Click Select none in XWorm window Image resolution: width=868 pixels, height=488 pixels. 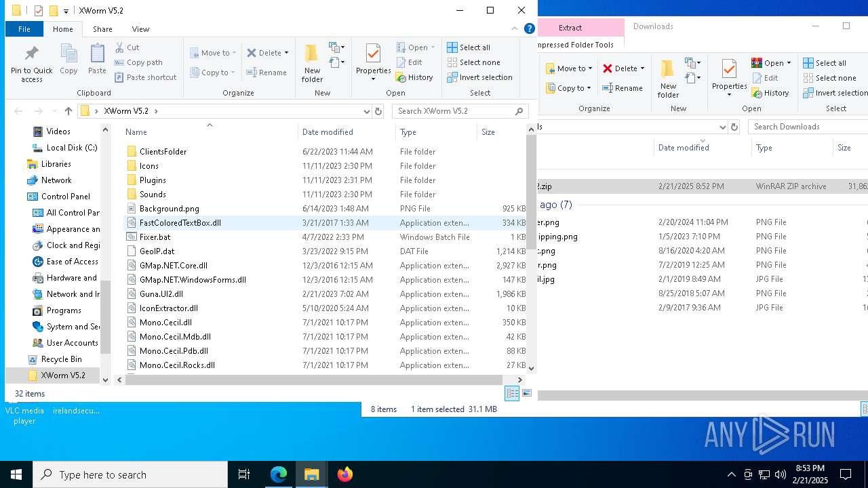pyautogui.click(x=473, y=62)
